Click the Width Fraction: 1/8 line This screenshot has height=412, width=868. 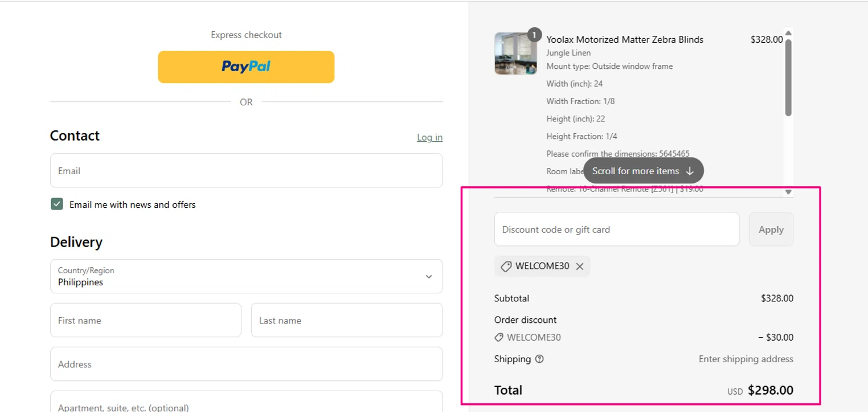[580, 101]
